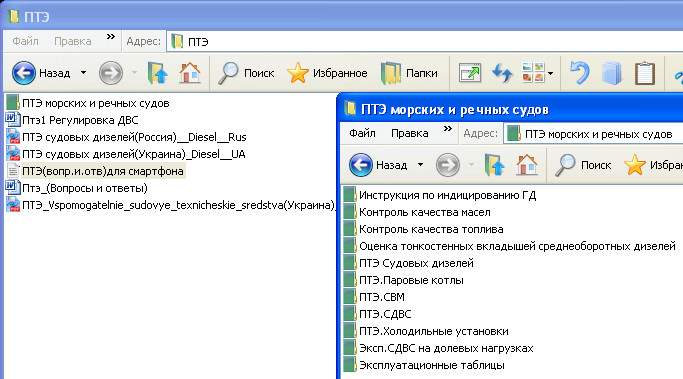Image resolution: width=683 pixels, height=379 pixels.
Task: Open the Файл menu in the ПТЭ window
Action: point(25,41)
